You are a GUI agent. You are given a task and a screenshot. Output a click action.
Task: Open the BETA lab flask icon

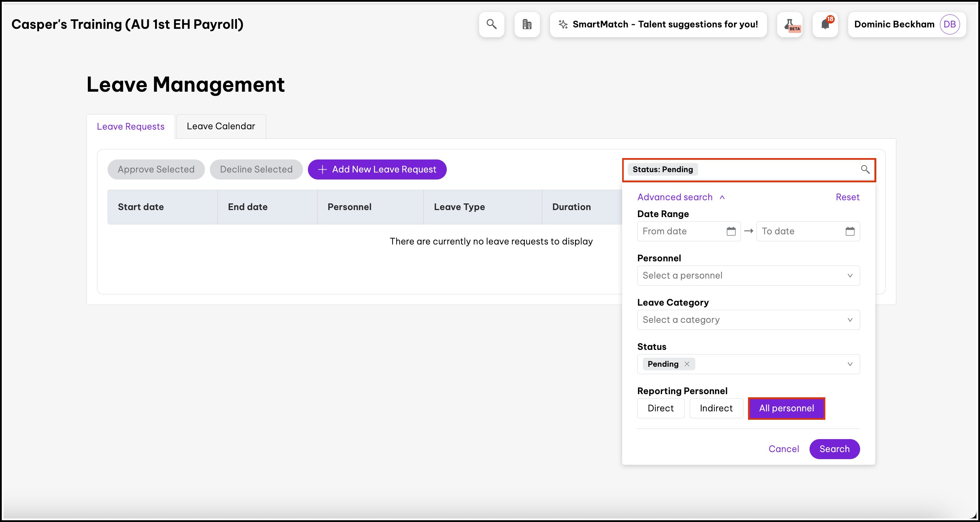[x=790, y=24]
